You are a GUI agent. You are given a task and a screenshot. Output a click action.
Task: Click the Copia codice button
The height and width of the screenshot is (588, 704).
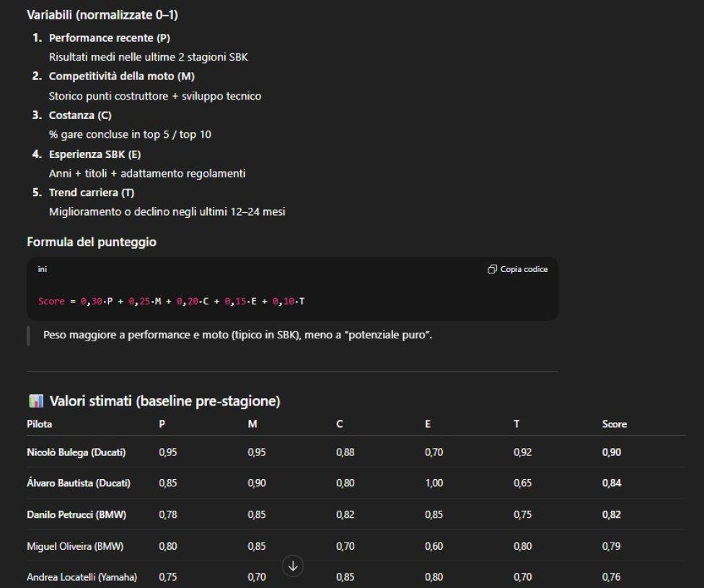[x=518, y=269]
